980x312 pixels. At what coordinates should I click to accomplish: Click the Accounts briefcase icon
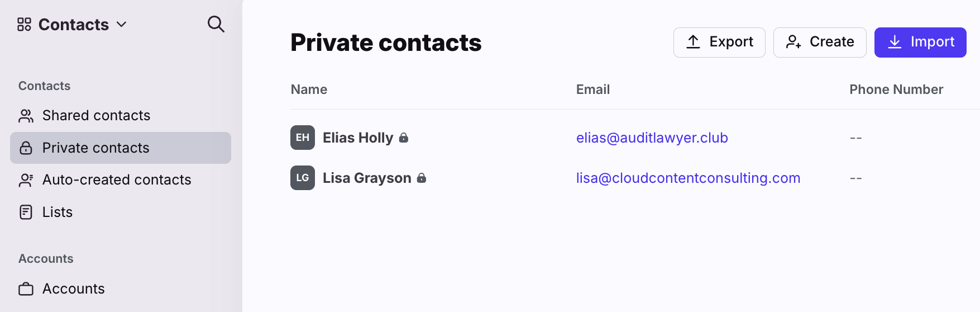pos(26,289)
